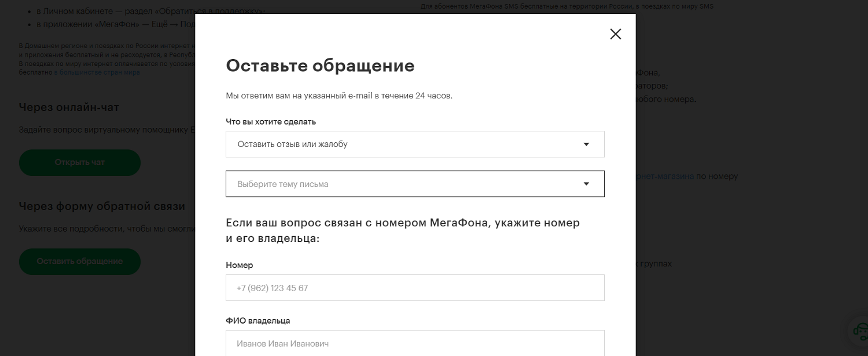The width and height of the screenshot is (868, 356).
Task: Close the feedback form dialog
Action: pyautogui.click(x=616, y=34)
